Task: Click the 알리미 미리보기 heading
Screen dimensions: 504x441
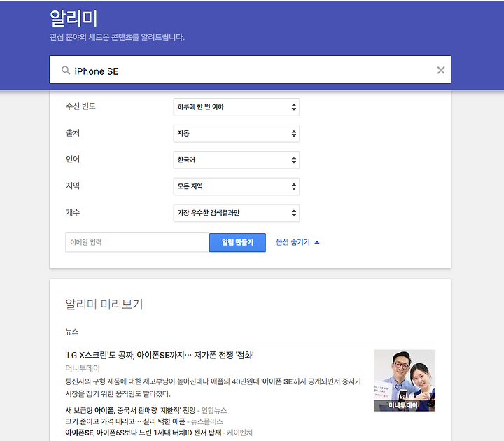Action: pyautogui.click(x=104, y=304)
